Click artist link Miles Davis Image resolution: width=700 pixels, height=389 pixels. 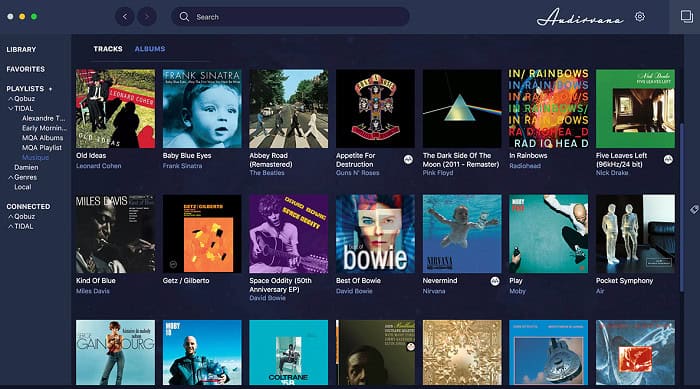[92, 291]
